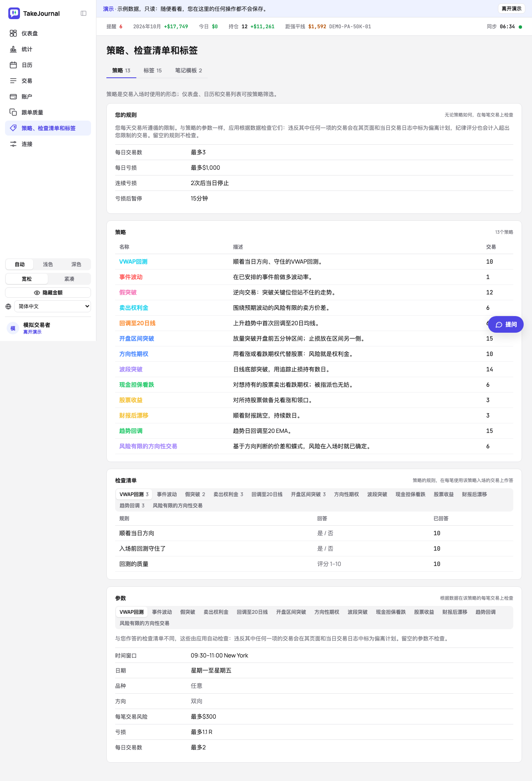Open the 事件波动 strategy link
532x781 pixels.
pos(131,277)
